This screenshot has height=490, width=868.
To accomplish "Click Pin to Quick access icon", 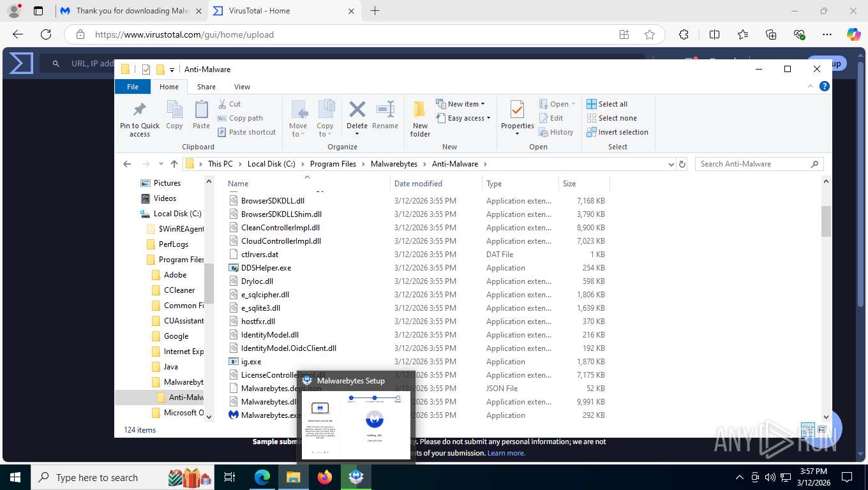I will pos(139,109).
